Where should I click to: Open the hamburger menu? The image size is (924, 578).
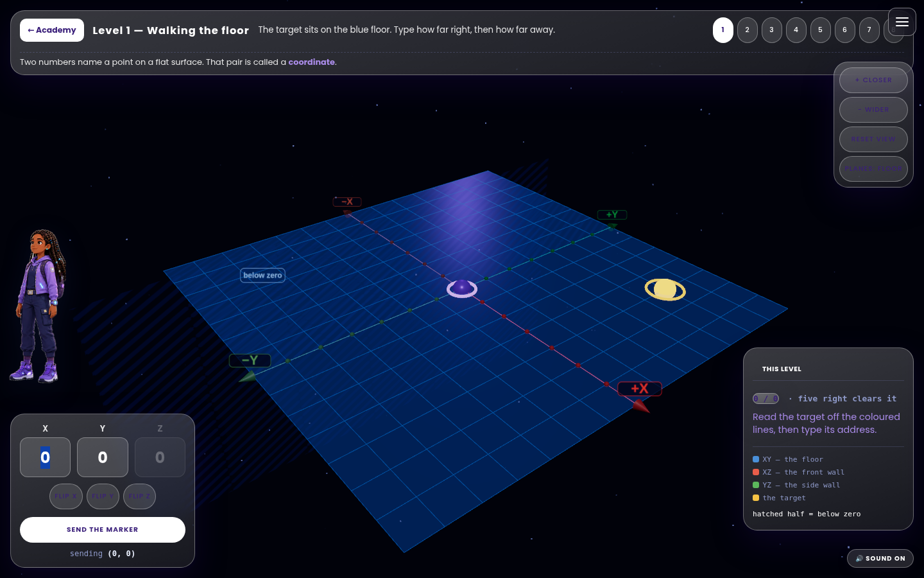902,22
